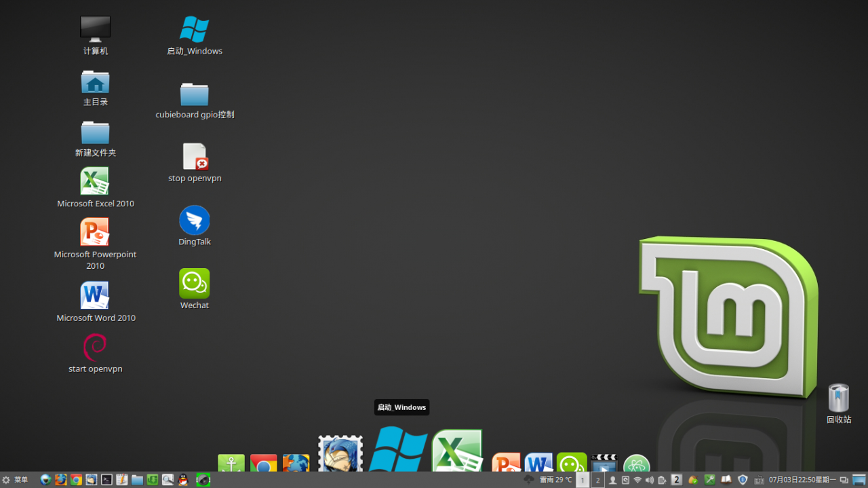Open the keyboard input method indicator
868x488 pixels.
(x=759, y=480)
